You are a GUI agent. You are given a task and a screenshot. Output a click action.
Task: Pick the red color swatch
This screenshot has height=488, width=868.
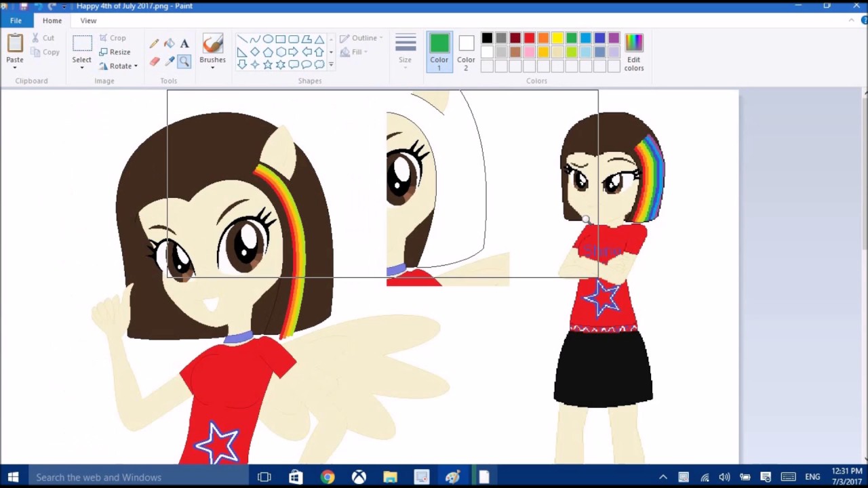tap(529, 38)
